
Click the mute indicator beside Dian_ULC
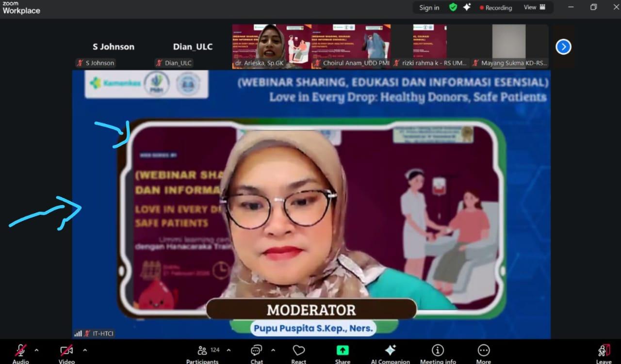[x=158, y=63]
